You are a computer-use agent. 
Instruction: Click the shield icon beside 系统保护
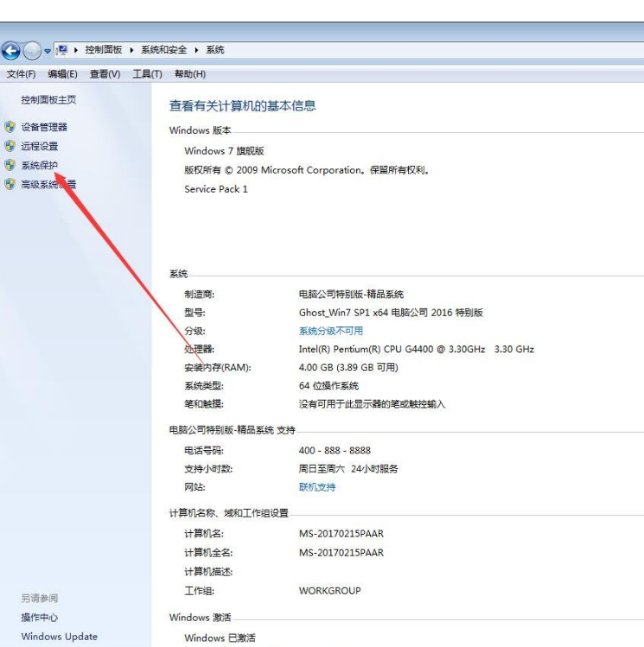pyautogui.click(x=10, y=165)
